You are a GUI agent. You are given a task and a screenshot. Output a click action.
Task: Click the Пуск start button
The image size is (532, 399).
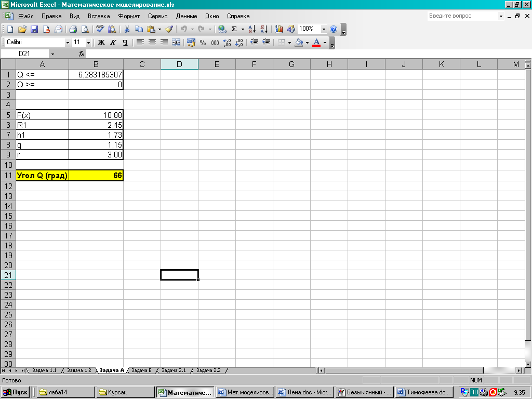[15, 392]
